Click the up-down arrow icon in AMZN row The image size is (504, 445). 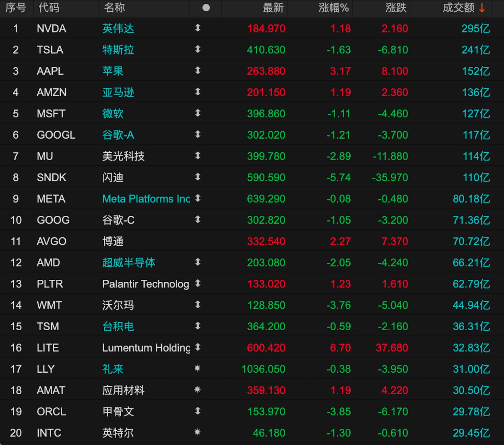tap(198, 92)
